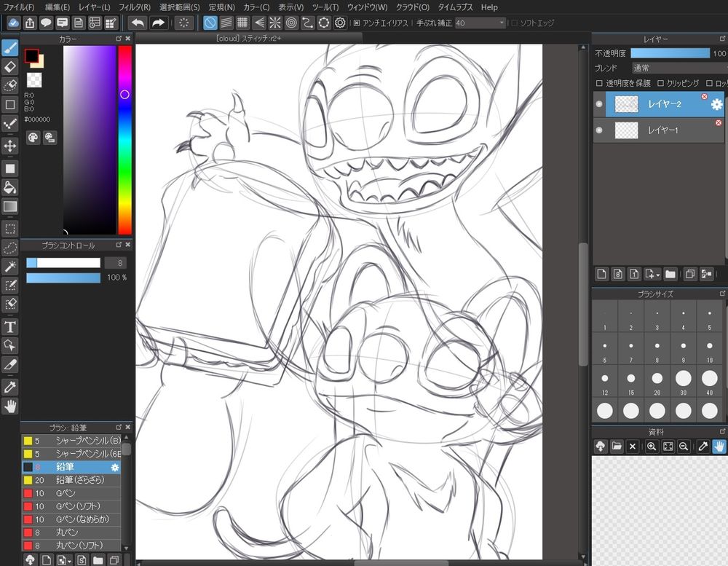Click the Redo arrow in the top toolbar
728x566 pixels.
click(158, 23)
